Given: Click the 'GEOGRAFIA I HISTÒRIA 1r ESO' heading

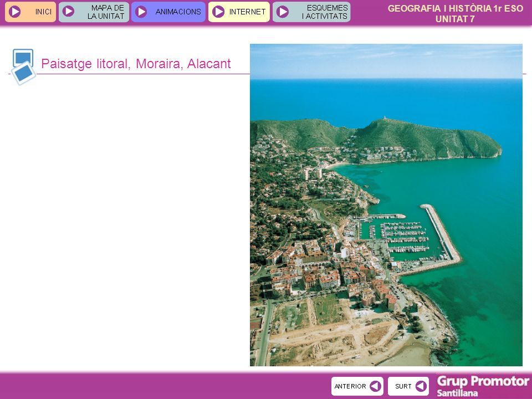Looking at the screenshot, I should tap(456, 8).
